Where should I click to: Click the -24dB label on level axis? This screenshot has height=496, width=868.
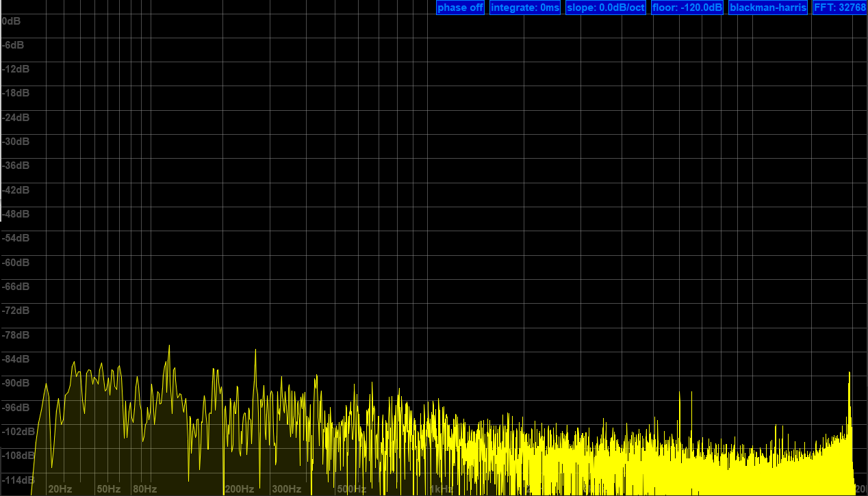[16, 118]
